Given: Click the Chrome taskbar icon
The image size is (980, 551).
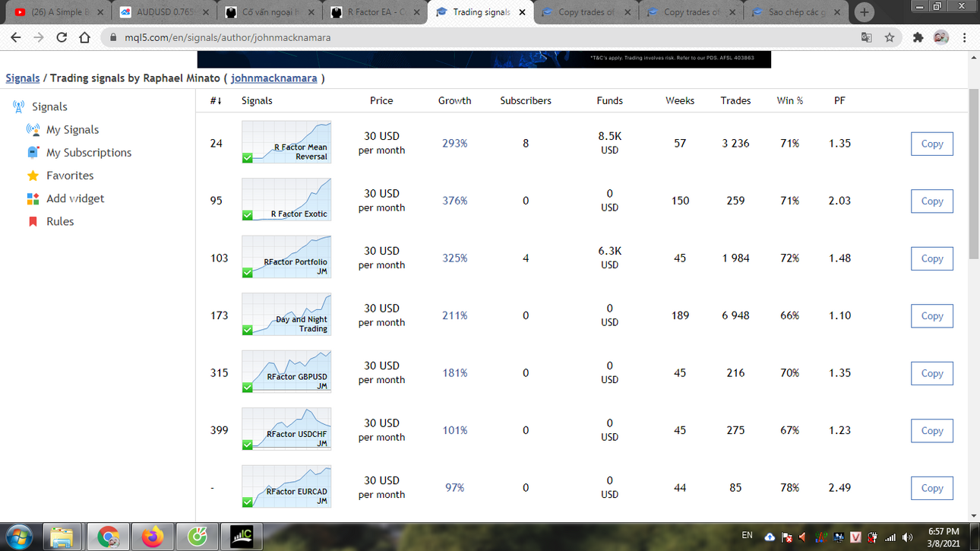Looking at the screenshot, I should coord(108,537).
